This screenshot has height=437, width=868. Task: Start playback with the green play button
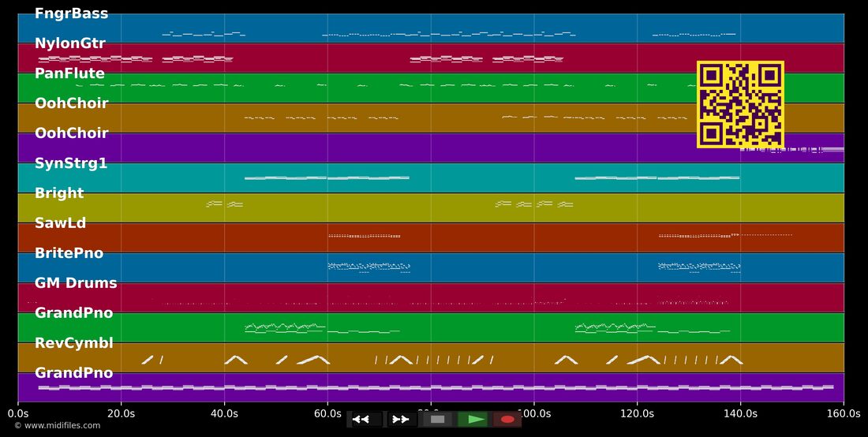coord(473,420)
